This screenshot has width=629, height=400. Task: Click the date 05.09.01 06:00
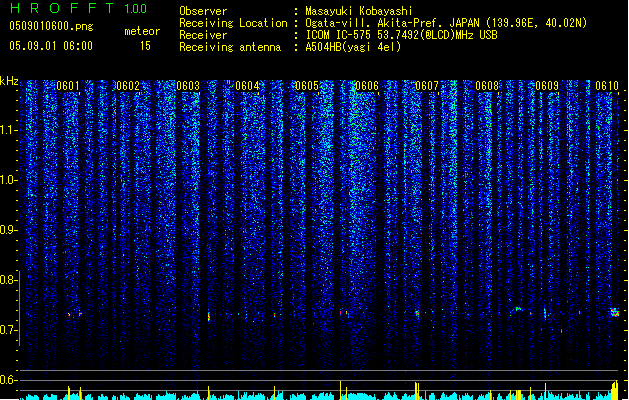pos(51,46)
